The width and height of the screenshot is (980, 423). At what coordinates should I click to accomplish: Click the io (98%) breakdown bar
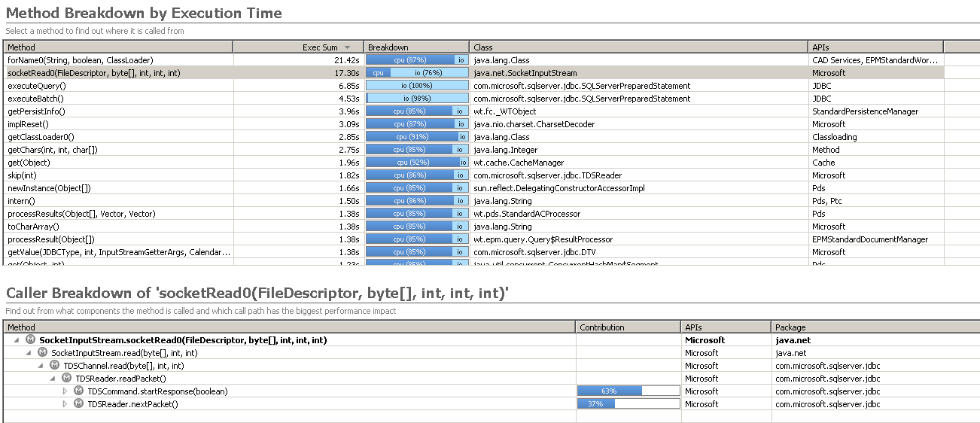tap(417, 99)
